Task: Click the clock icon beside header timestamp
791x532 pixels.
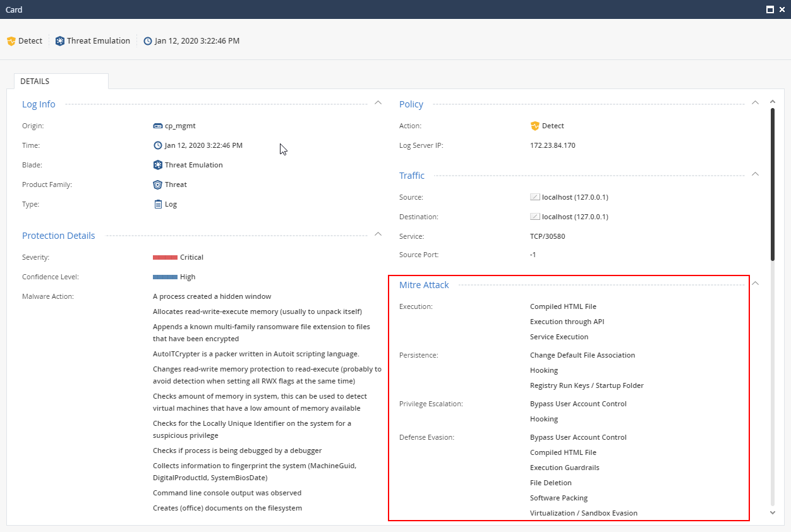Action: point(148,41)
